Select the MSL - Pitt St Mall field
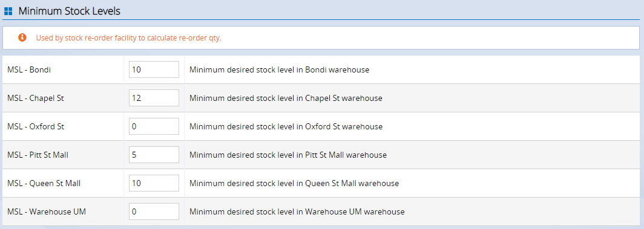The image size is (644, 229). [x=154, y=155]
